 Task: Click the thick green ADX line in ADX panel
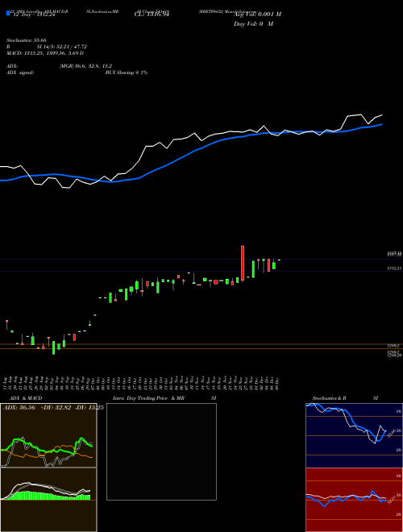pyautogui.click(x=46, y=447)
